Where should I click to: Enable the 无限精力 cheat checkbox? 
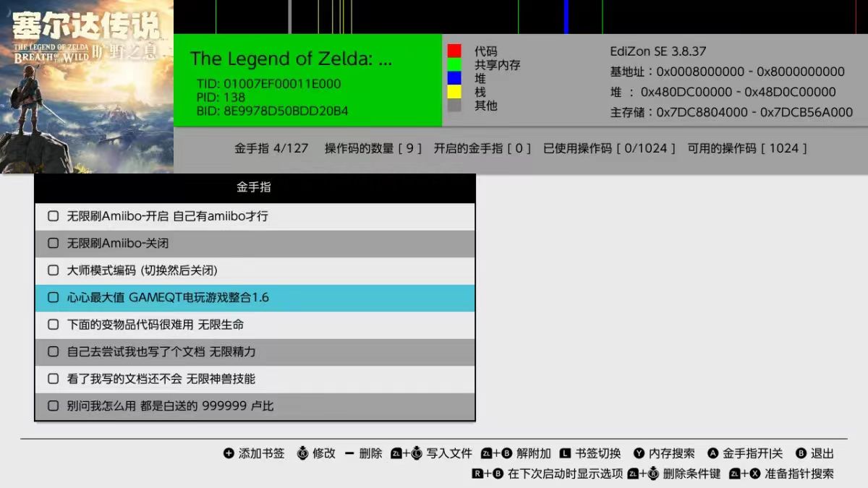click(x=53, y=351)
